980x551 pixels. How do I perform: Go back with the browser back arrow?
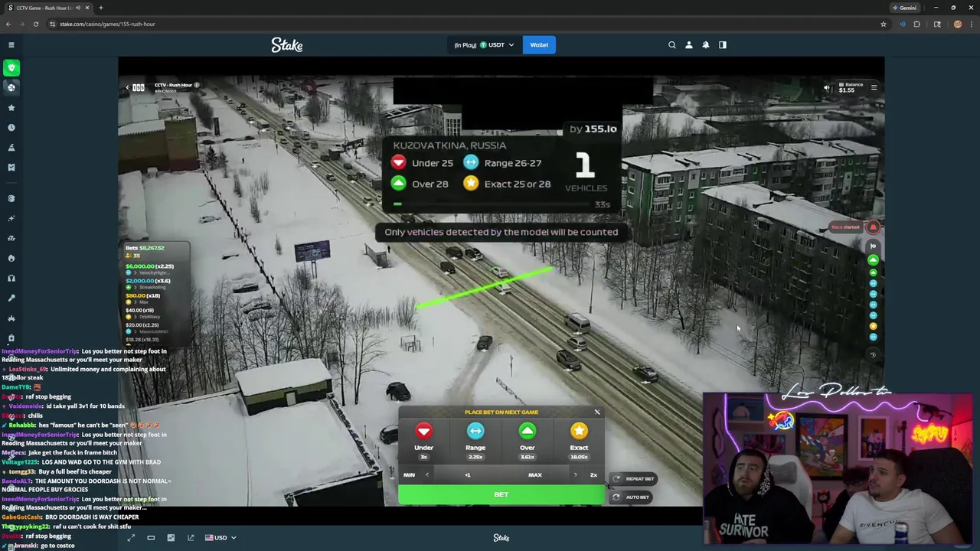(x=8, y=24)
